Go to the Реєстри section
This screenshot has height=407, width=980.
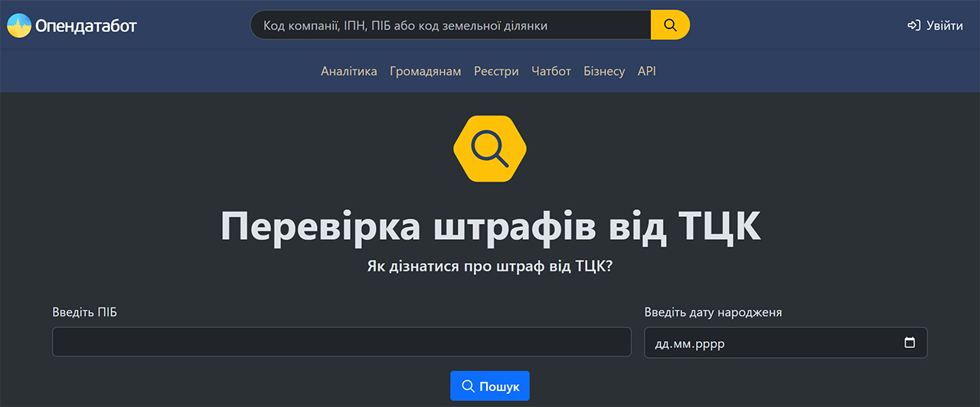tap(496, 71)
